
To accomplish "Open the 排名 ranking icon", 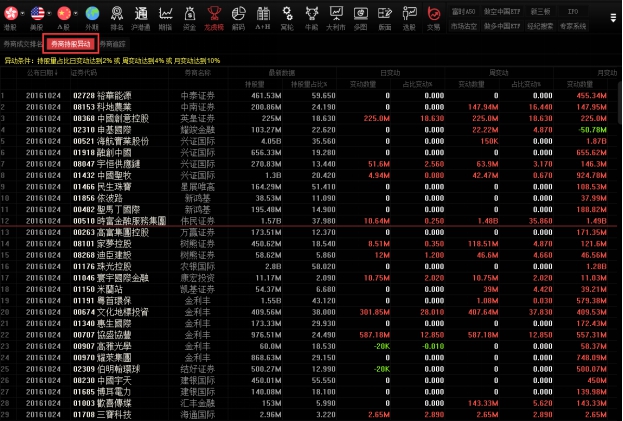I will (117, 13).
